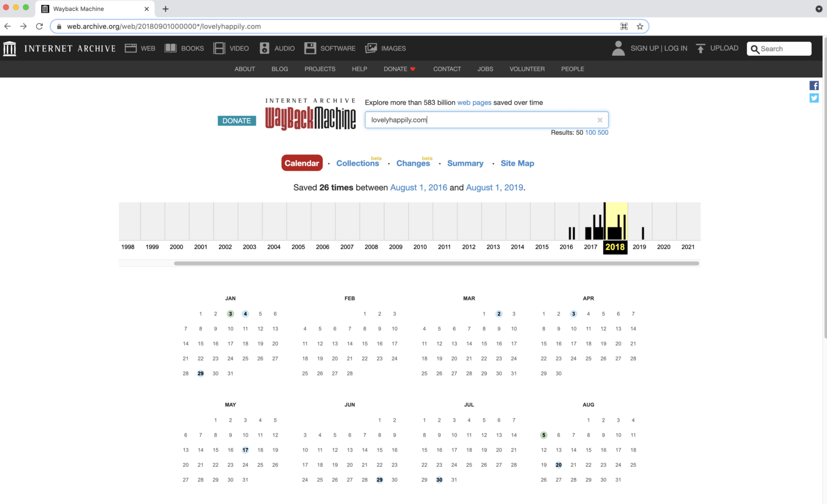
Task: Open the PROJECTS menu item
Action: [320, 69]
